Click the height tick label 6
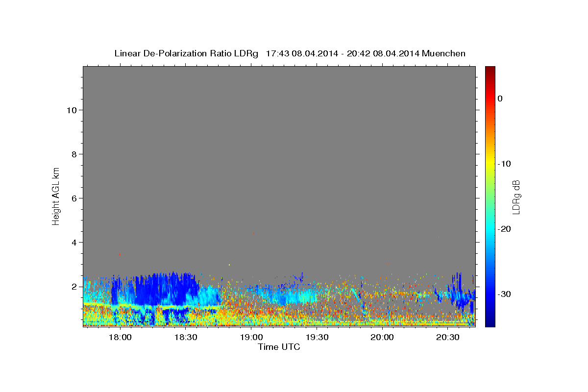This screenshot has width=588, height=392. [x=73, y=198]
